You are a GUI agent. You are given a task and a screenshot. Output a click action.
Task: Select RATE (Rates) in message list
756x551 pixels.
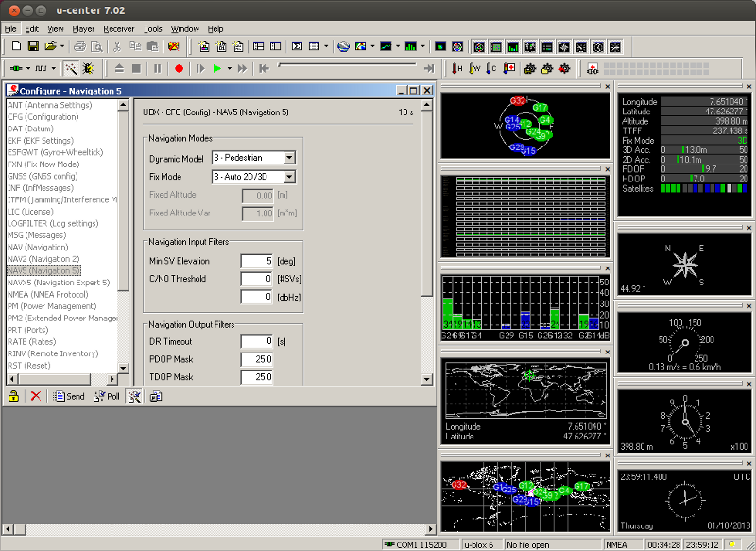click(x=31, y=342)
